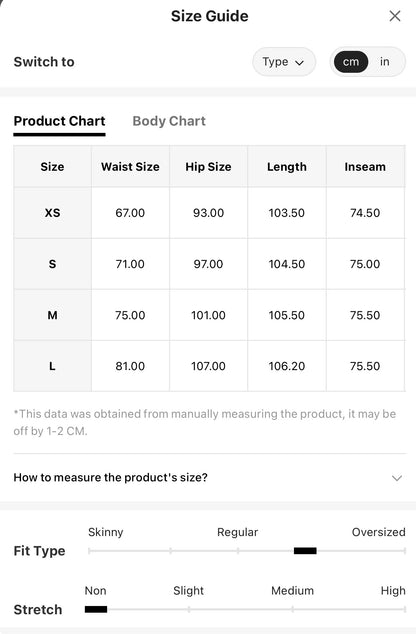Click the Hip Size column header
This screenshot has height=634, width=416.
(x=208, y=167)
